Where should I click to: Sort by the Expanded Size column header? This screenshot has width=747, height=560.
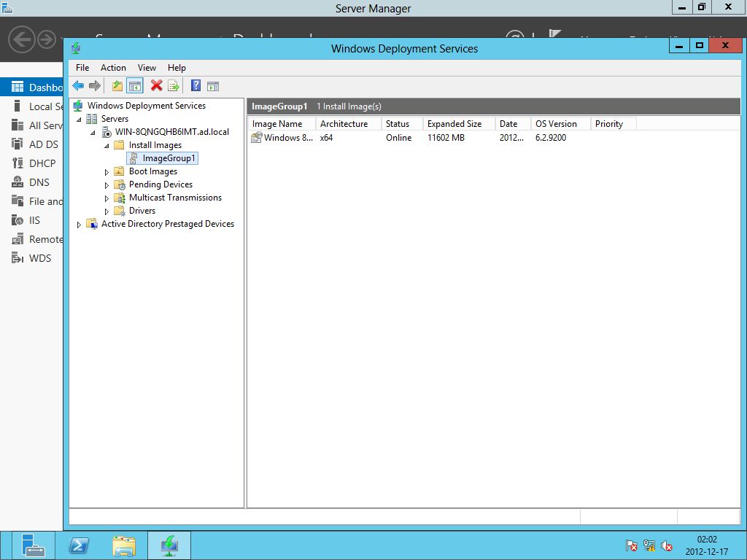[459, 124]
